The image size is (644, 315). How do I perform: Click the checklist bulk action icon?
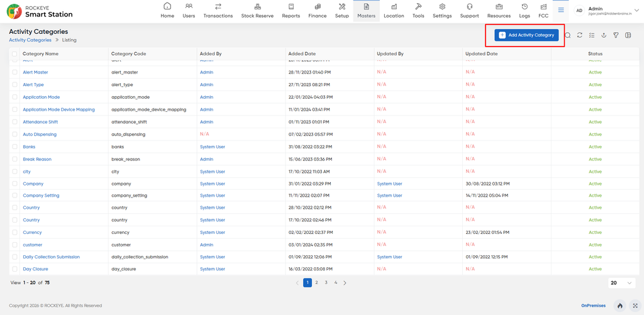point(592,35)
